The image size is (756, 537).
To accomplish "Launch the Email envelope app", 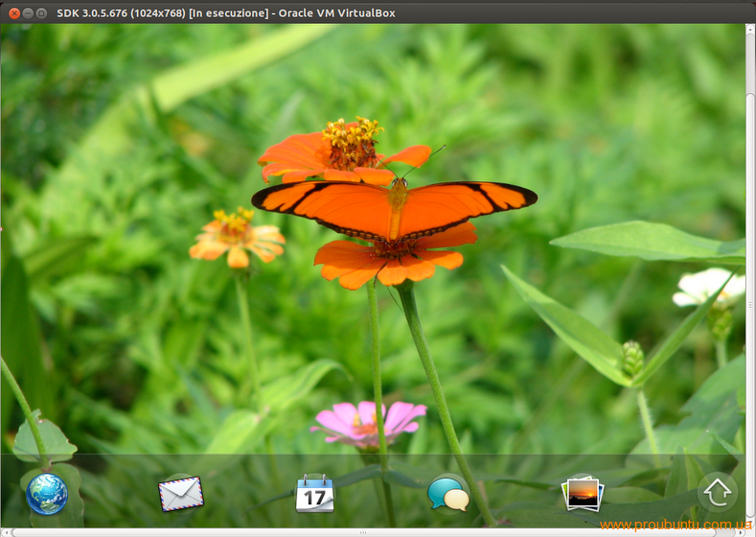I will click(180, 494).
